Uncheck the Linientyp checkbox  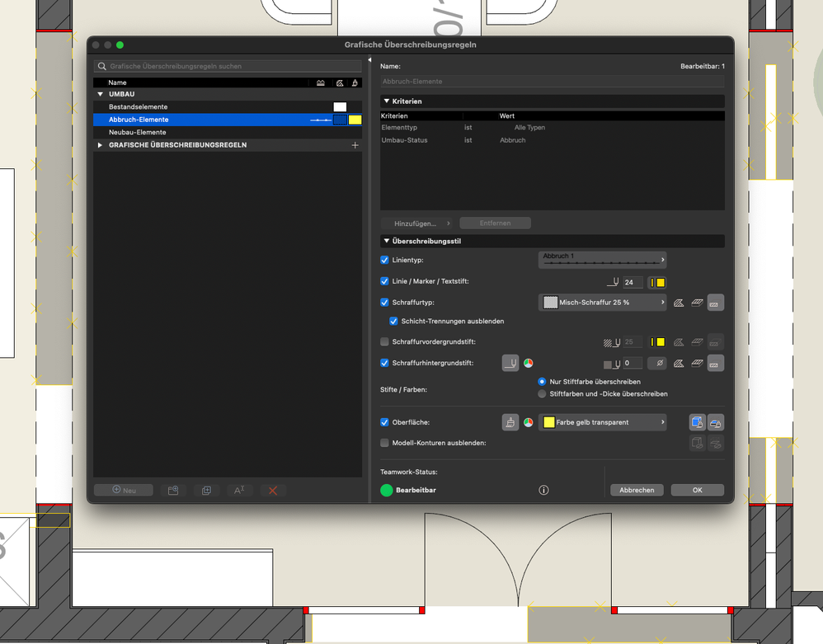pos(384,260)
